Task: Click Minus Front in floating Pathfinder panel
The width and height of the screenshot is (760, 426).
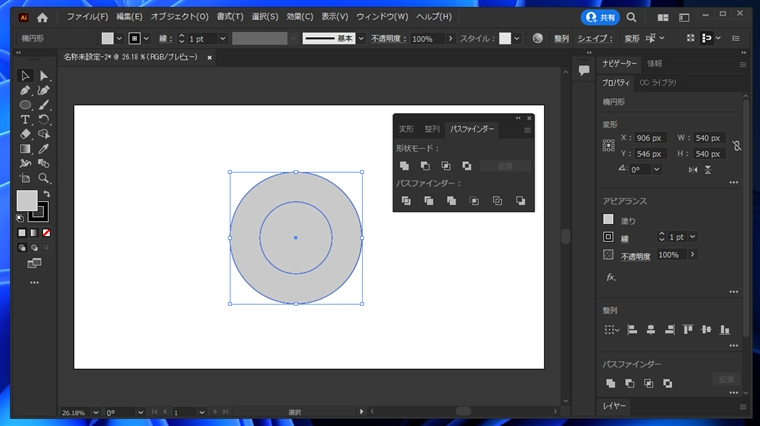Action: tap(425, 166)
